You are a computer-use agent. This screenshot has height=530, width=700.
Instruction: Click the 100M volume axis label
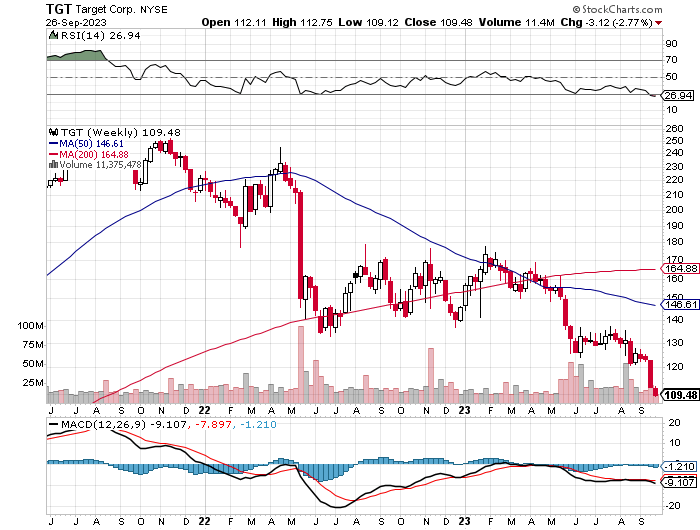click(x=30, y=326)
